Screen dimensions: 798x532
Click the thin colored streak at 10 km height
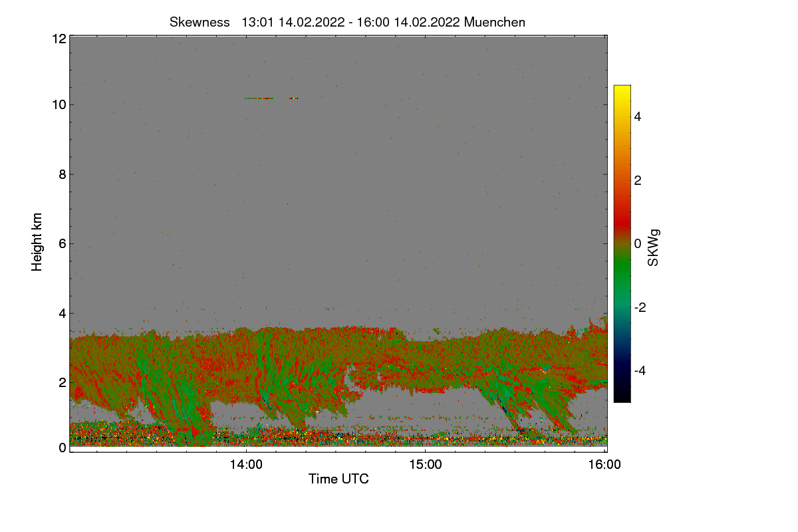click(x=271, y=98)
